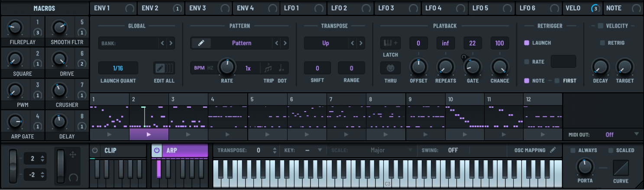
Task: Enable the Scaled portamento checkbox
Action: coord(611,150)
